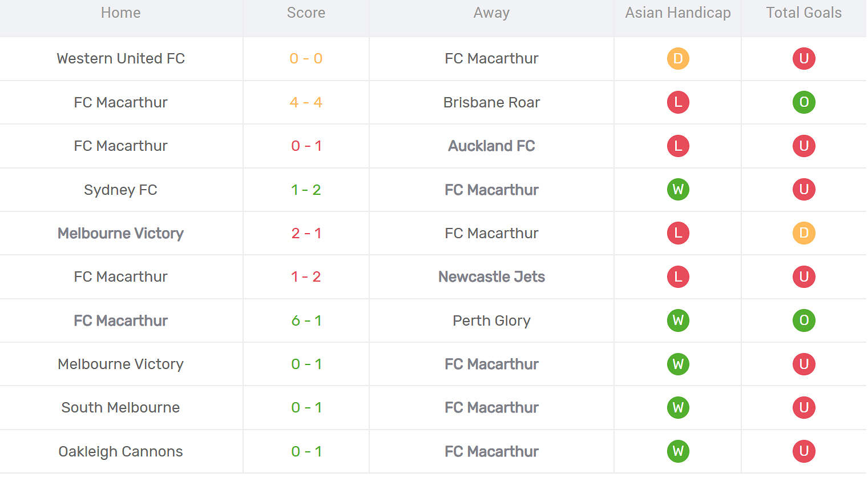Click the L handicap badge in Auckland FC row
This screenshot has height=477, width=868.
pos(678,146)
